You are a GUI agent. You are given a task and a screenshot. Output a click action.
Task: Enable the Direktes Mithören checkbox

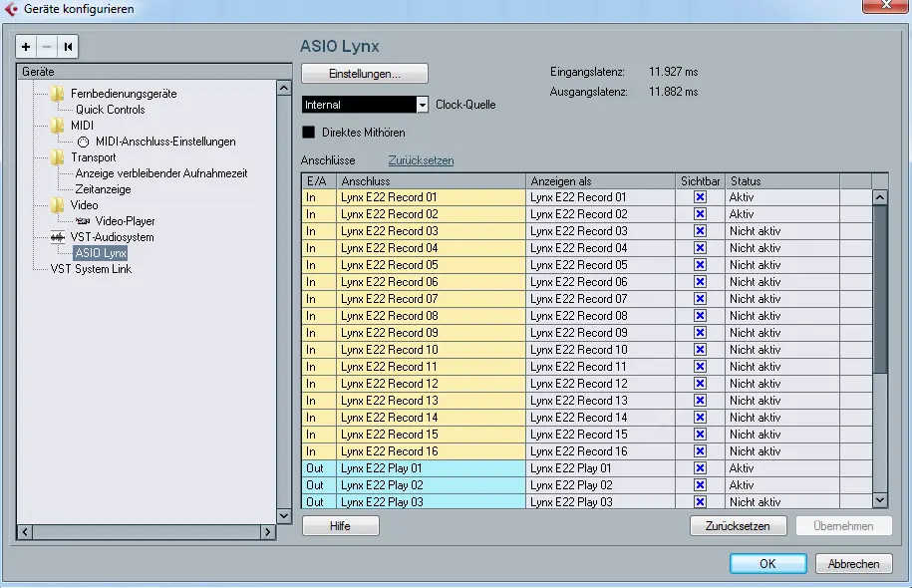[309, 132]
